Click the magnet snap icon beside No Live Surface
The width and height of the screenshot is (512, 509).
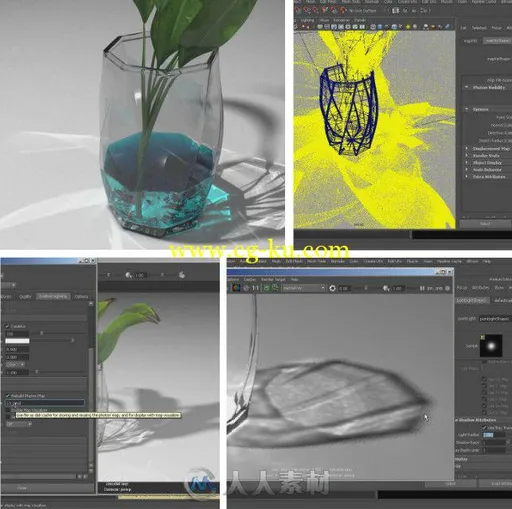coord(343,10)
